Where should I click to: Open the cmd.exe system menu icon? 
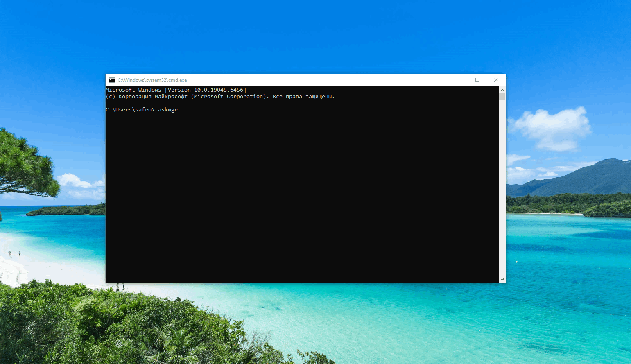[x=112, y=80]
